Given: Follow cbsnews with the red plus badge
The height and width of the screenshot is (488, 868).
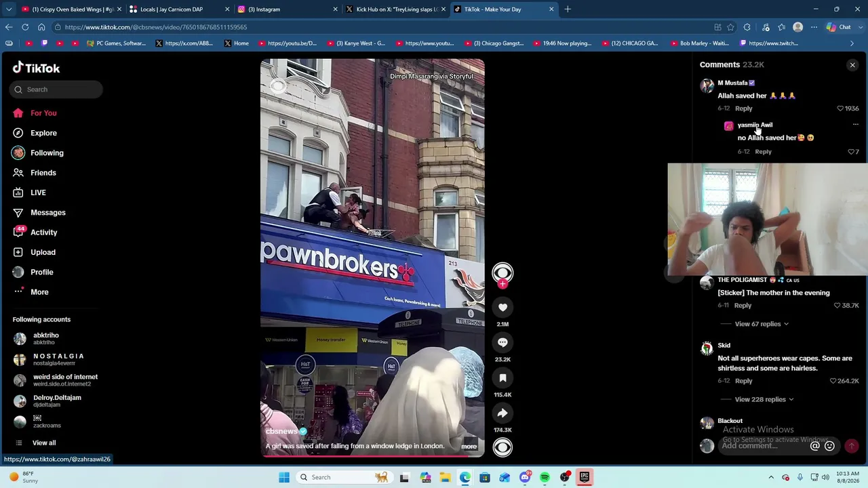Looking at the screenshot, I should pos(502,285).
